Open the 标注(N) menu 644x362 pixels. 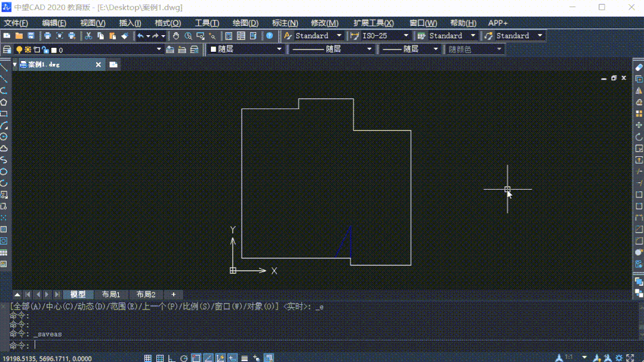click(x=285, y=23)
